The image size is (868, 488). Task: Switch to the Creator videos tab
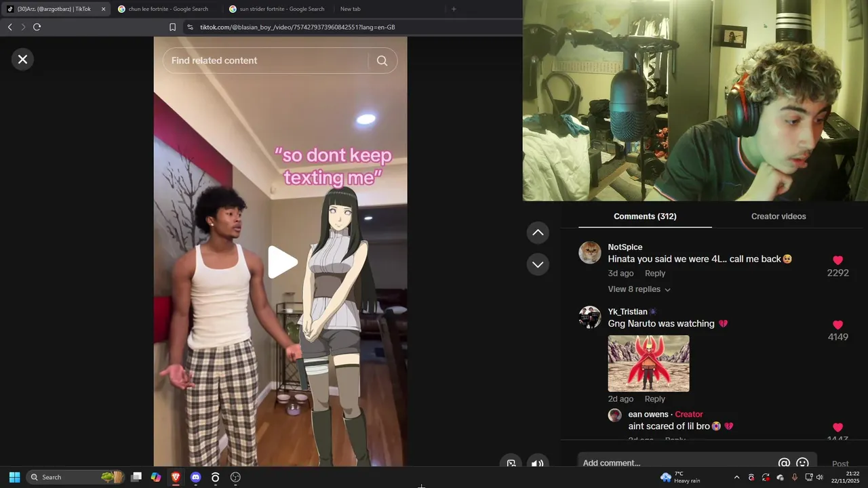coord(778,216)
